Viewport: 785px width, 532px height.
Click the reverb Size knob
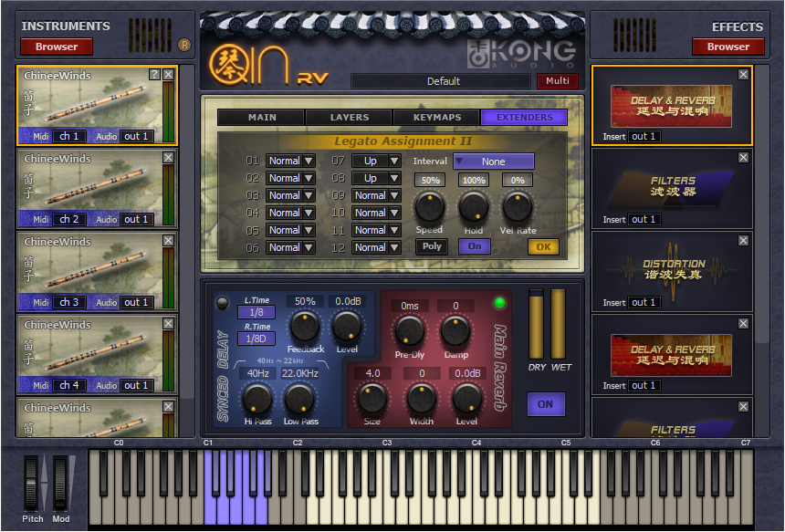click(372, 399)
